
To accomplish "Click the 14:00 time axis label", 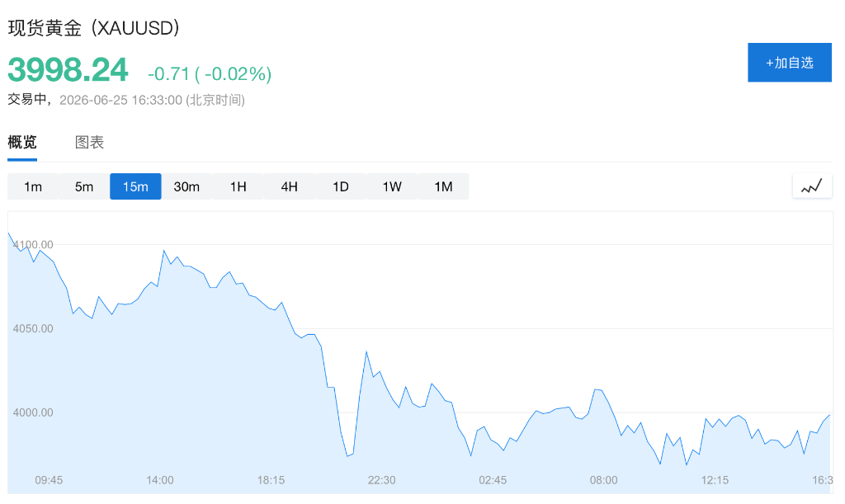I will coord(160,480).
